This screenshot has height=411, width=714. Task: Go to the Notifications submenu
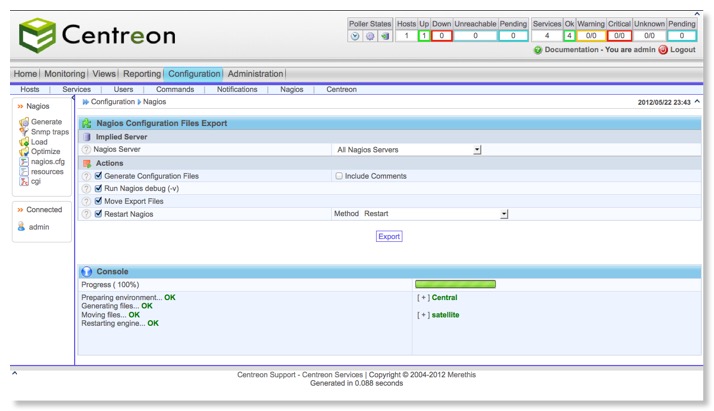[237, 90]
